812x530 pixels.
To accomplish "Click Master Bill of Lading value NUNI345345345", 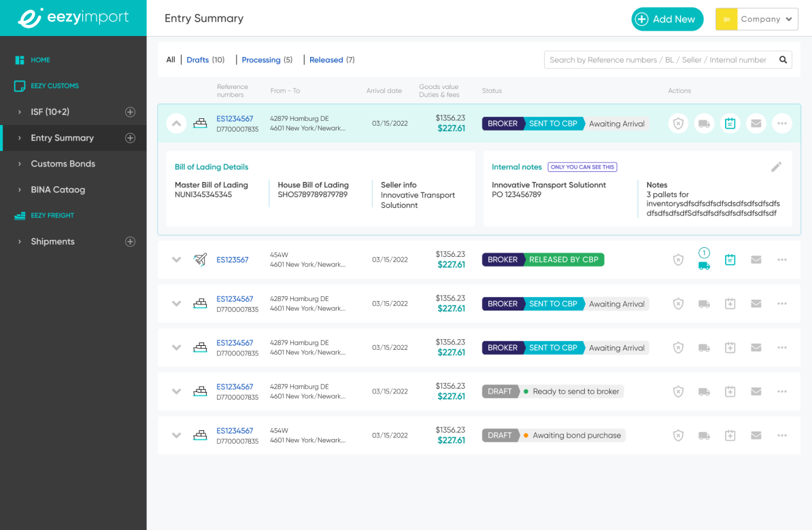I will [203, 195].
